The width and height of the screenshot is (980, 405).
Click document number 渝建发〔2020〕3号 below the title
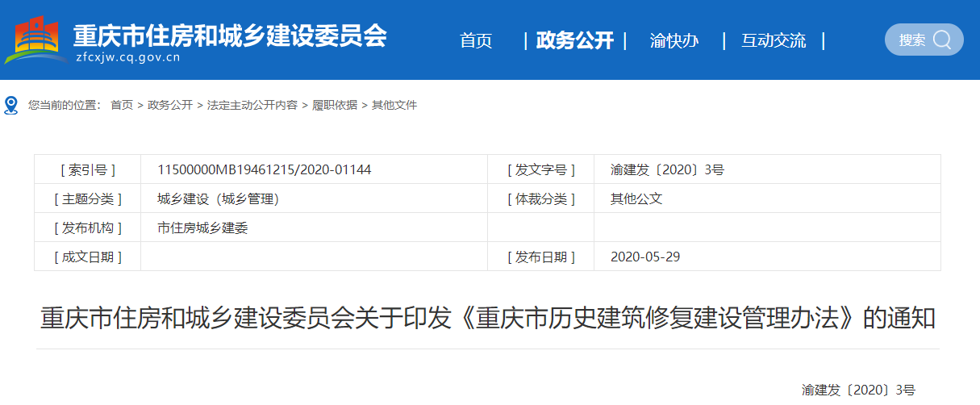859,390
